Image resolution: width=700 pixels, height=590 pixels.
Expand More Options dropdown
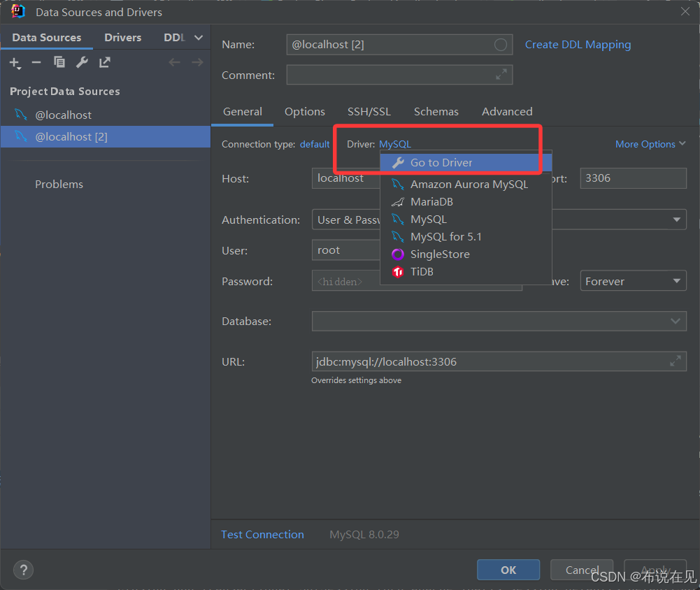(x=650, y=144)
